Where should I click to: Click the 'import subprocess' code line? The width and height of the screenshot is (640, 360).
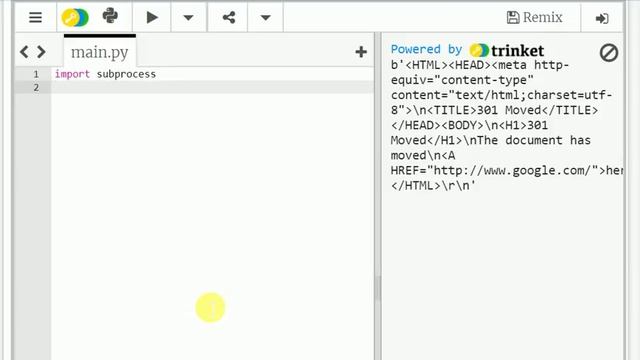(105, 74)
